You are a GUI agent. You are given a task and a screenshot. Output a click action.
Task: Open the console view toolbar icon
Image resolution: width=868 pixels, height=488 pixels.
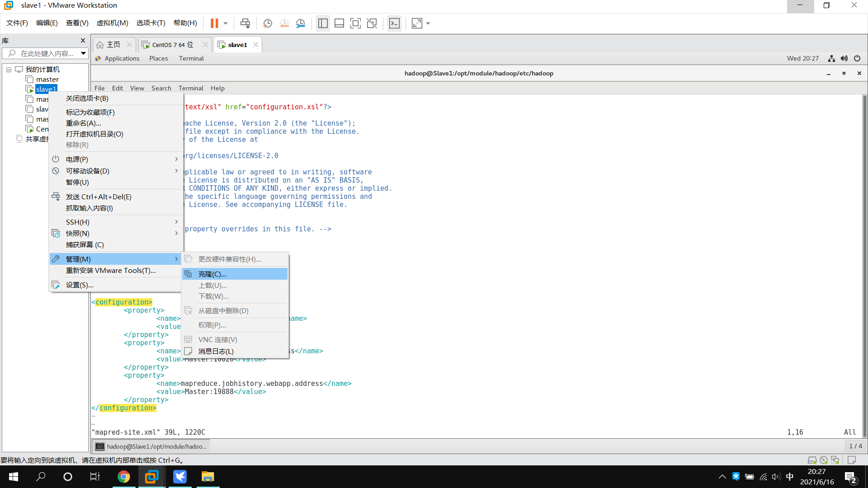pyautogui.click(x=394, y=23)
